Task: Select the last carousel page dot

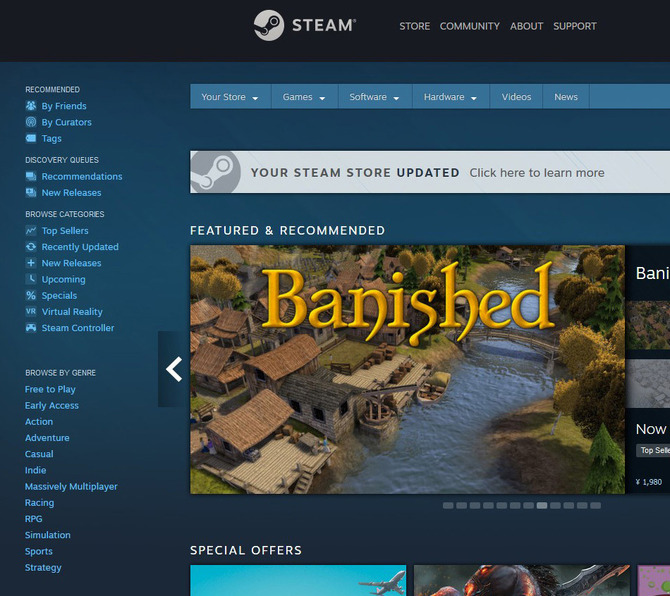Action: [595, 505]
